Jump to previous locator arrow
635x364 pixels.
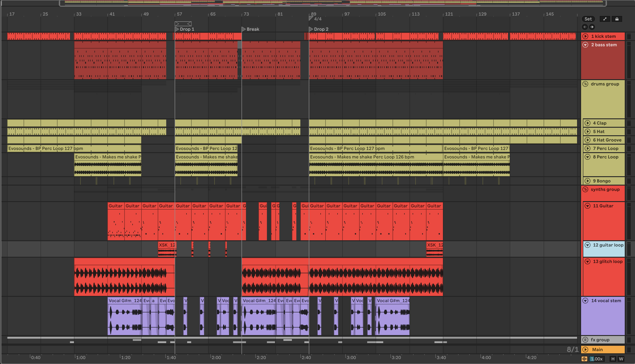pos(585,27)
